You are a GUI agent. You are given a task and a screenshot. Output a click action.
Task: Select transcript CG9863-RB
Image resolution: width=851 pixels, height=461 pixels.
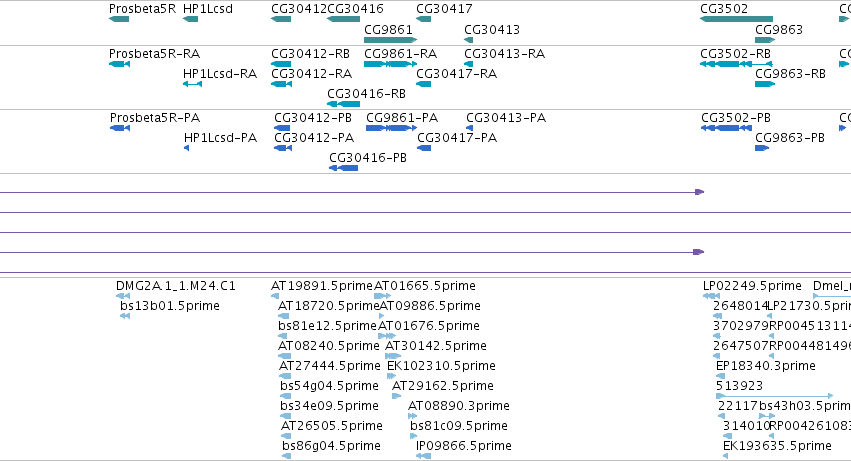(x=790, y=74)
